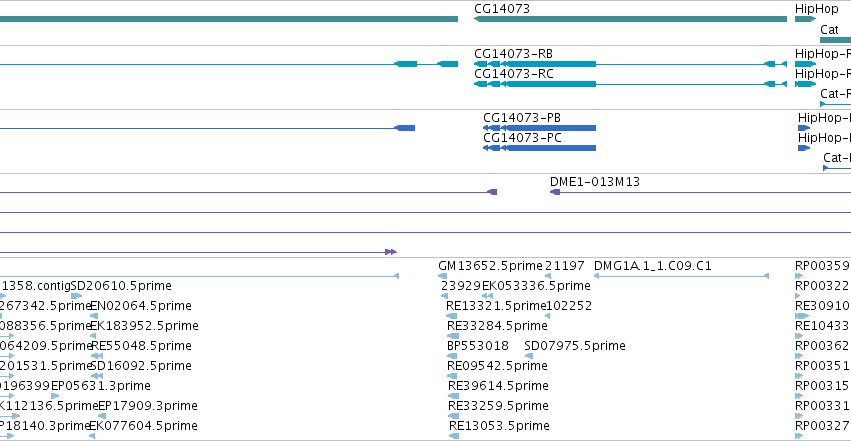Select EST RE33284.5prime
Viewport: 851px width, 441px height.
coord(497,326)
